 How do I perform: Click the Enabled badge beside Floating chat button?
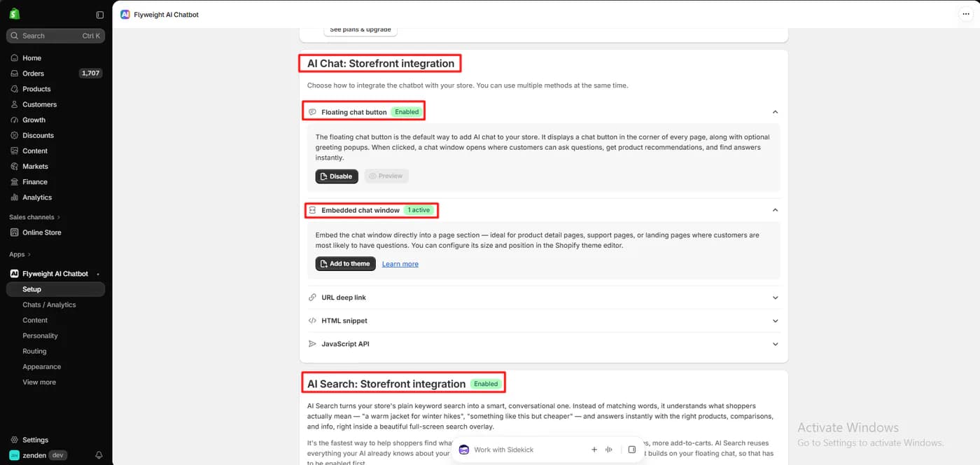pos(407,112)
